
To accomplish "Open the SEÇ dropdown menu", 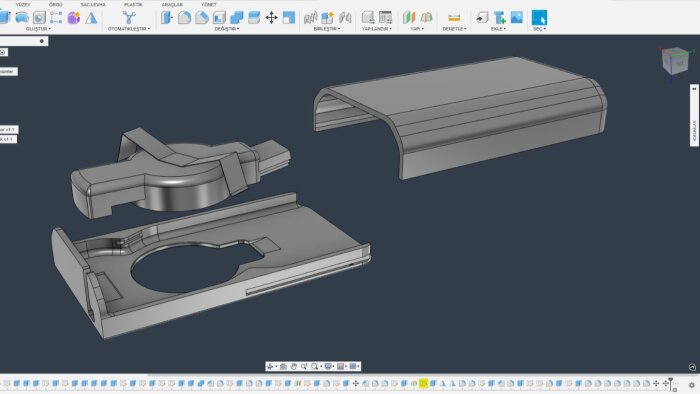I will tap(539, 29).
